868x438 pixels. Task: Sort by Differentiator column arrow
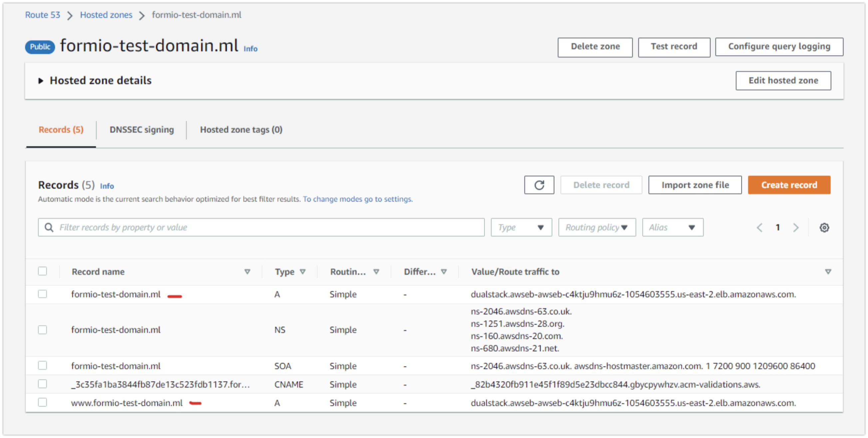pyautogui.click(x=444, y=272)
